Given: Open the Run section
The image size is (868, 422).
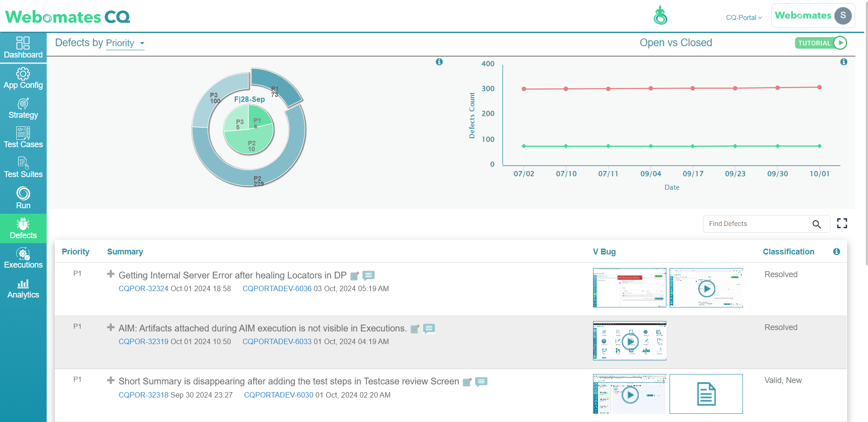Looking at the screenshot, I should [x=23, y=198].
